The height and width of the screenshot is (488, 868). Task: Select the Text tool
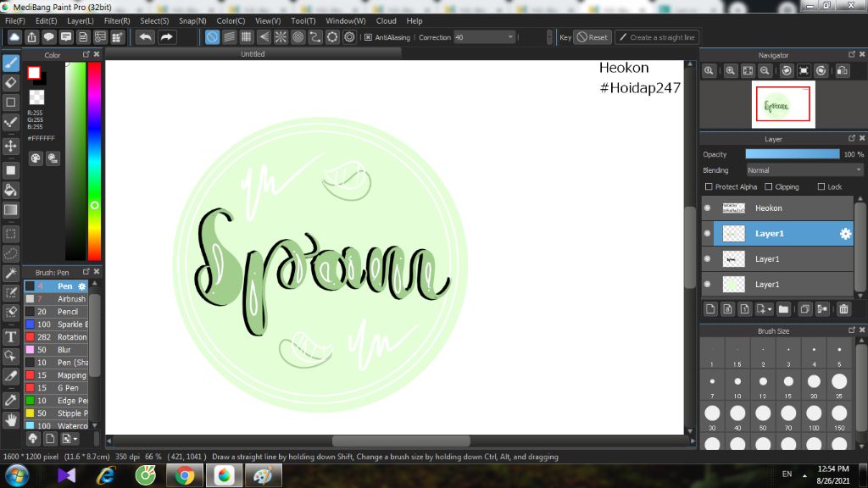[x=10, y=337]
